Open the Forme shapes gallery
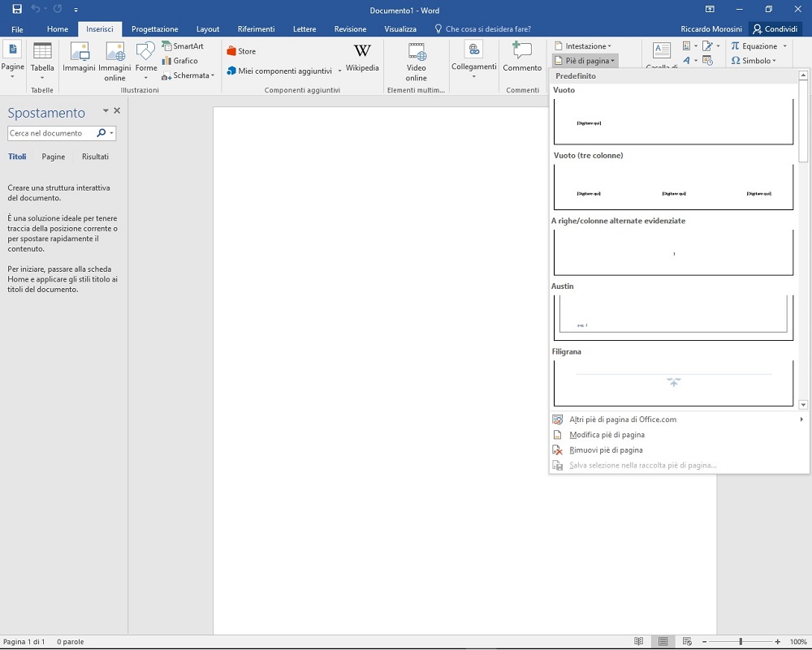The width and height of the screenshot is (812, 650). [146, 61]
